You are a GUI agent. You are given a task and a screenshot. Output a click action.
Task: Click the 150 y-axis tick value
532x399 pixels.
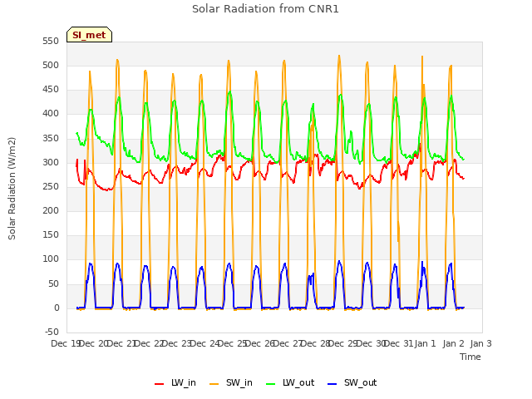point(51,234)
